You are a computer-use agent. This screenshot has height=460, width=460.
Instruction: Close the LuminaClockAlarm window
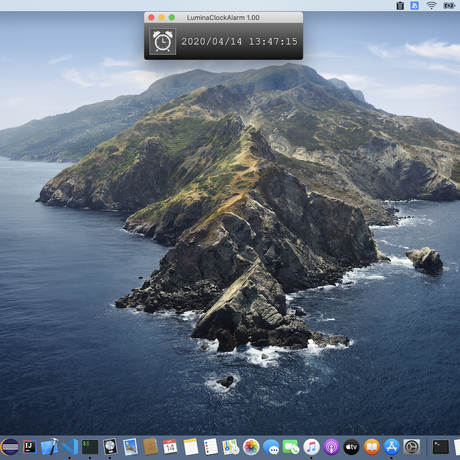[x=151, y=17]
